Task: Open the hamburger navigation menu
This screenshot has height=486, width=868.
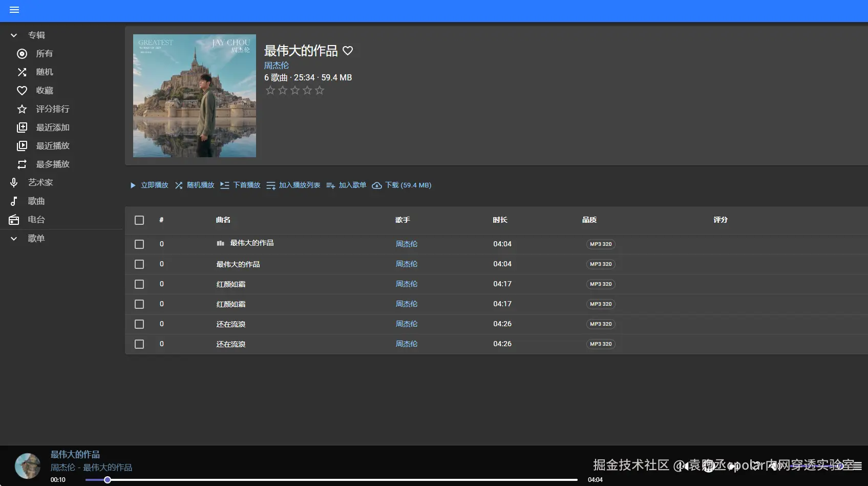Action: [14, 10]
